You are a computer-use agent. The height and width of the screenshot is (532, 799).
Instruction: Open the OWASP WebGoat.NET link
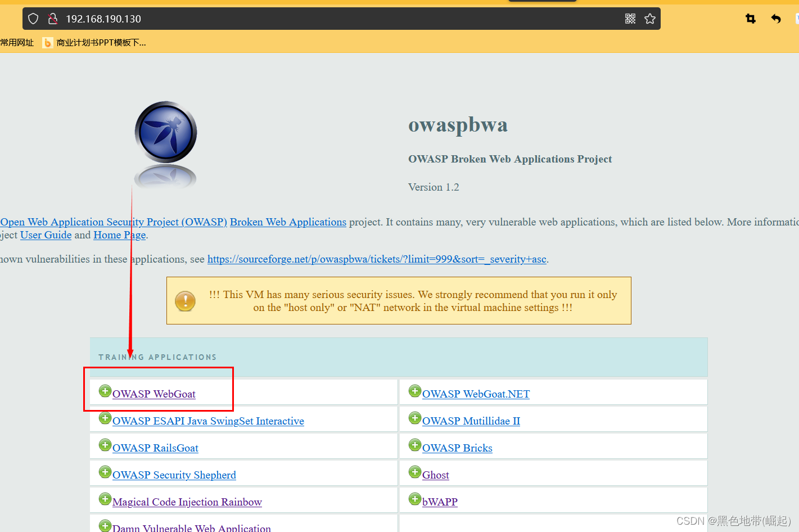point(476,394)
